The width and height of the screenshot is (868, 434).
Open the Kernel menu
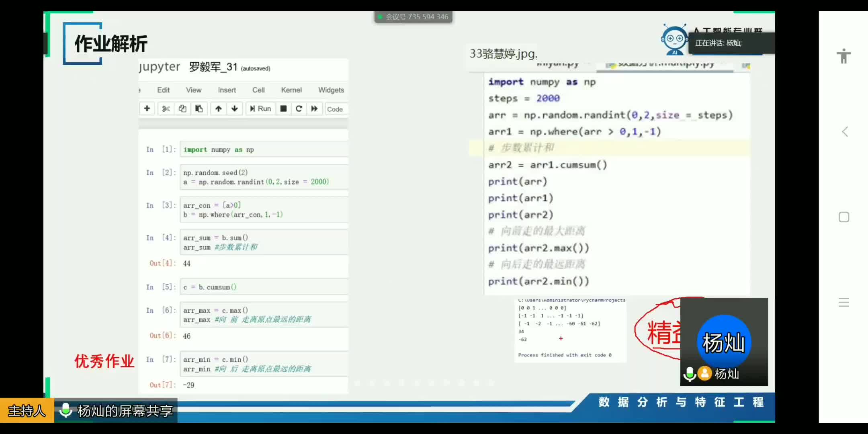click(291, 90)
